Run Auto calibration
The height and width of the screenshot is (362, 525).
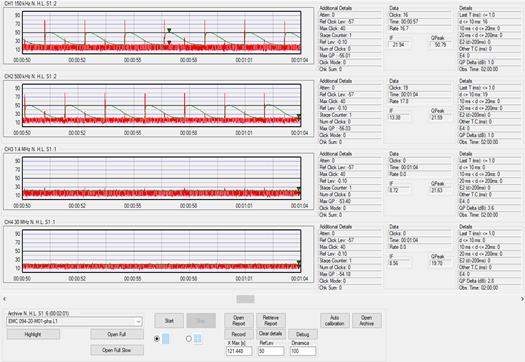pos(334,320)
